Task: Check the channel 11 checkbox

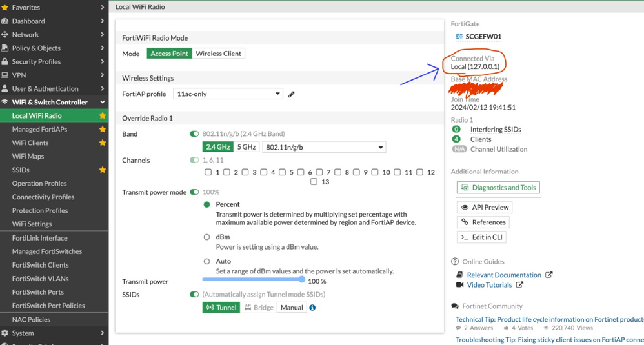Action: 397,172
